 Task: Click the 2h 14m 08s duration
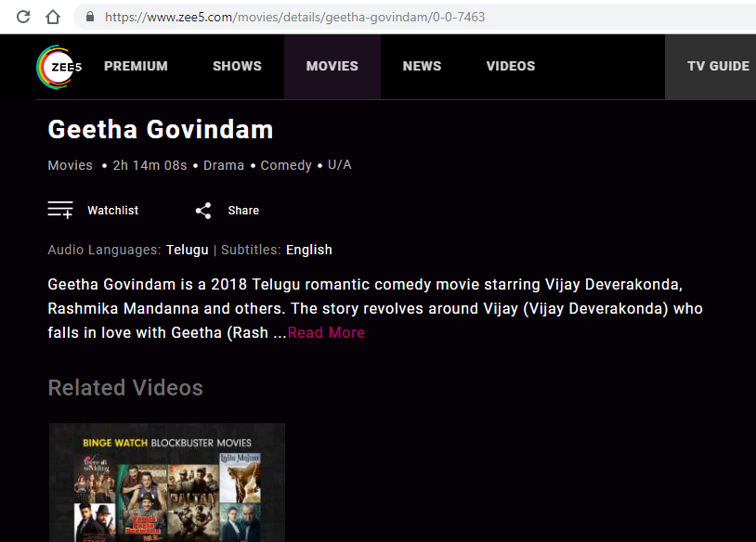pyautogui.click(x=150, y=165)
